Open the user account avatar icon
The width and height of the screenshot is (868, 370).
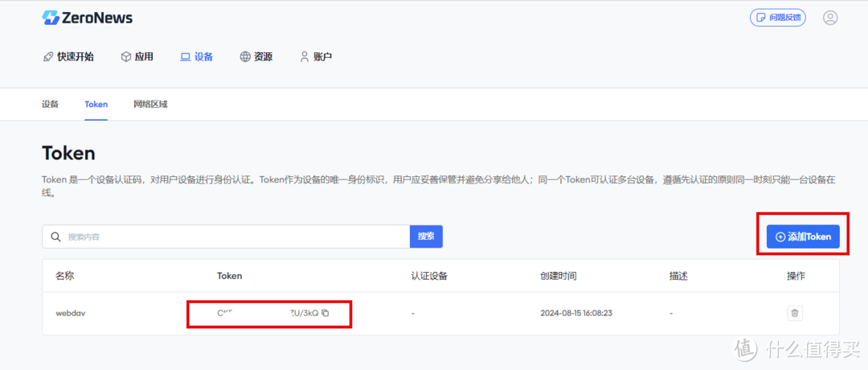[830, 18]
